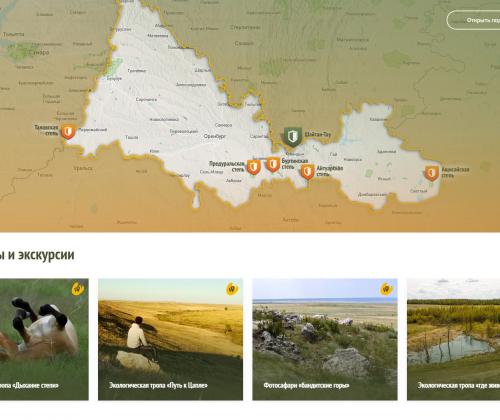Click yellow badge on «Бандитские горы» card
Image resolution: width=500 pixels, height=420 pixels.
(387, 288)
